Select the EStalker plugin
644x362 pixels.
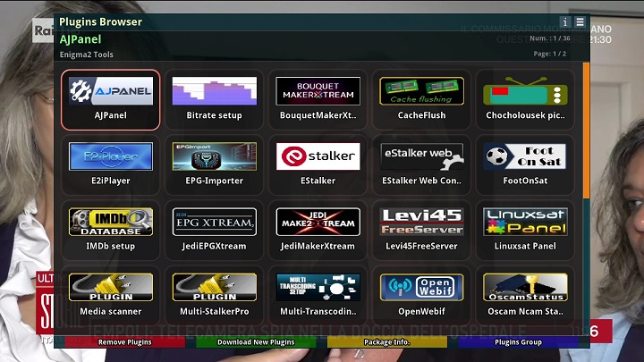click(x=318, y=165)
